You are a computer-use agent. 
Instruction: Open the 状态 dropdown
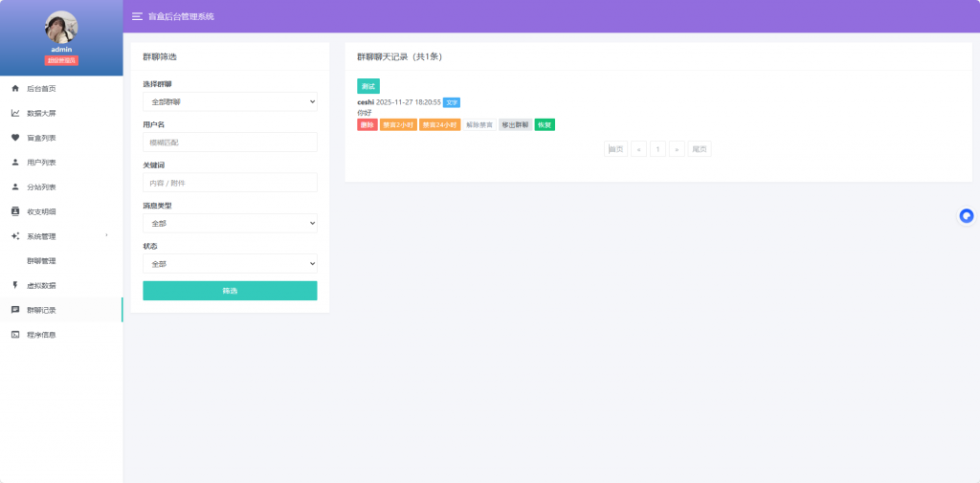pos(230,264)
